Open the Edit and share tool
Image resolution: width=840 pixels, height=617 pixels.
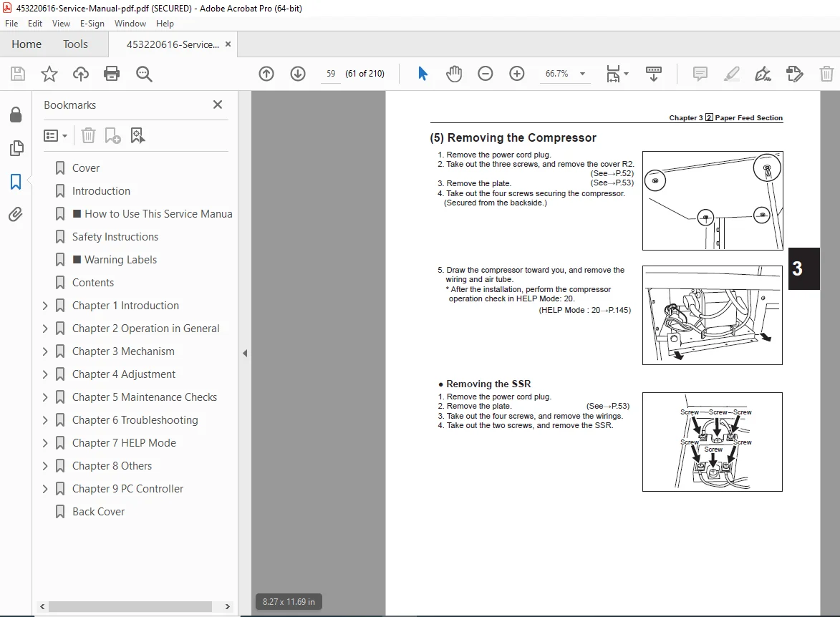click(x=794, y=74)
